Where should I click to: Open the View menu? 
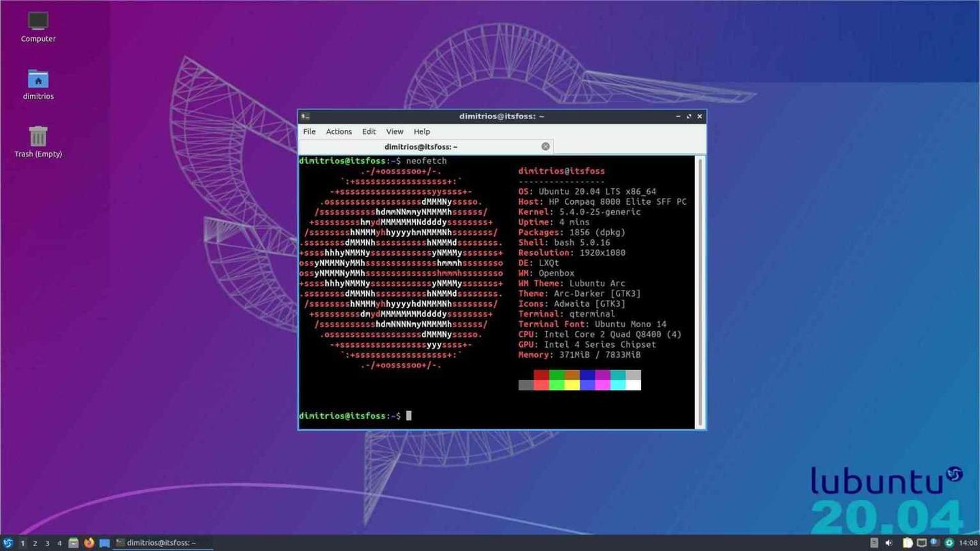point(394,131)
